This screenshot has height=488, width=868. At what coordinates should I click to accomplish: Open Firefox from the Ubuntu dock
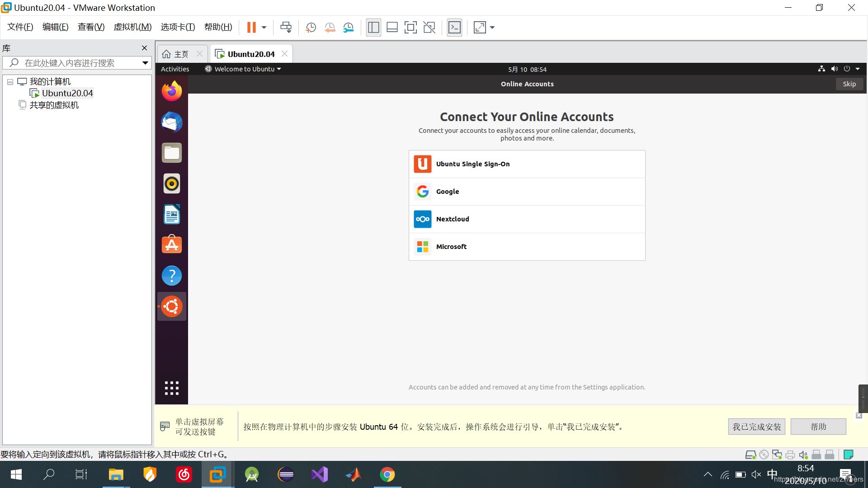[x=172, y=91]
